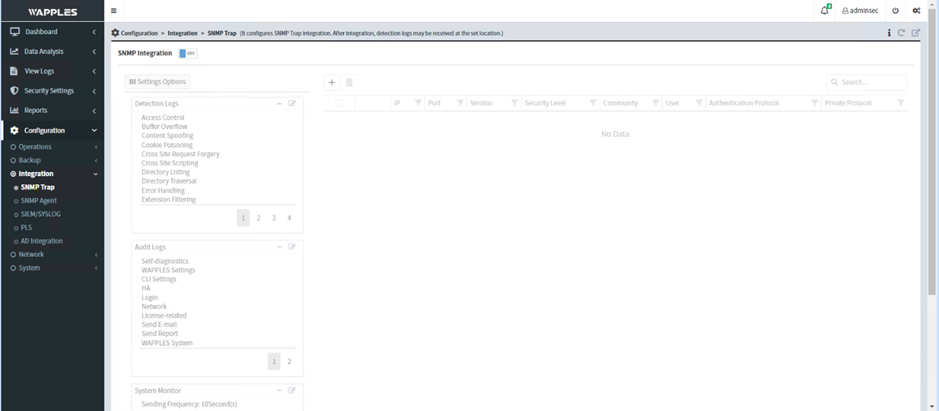This screenshot has width=939, height=411.
Task: Click the plus icon to add entry
Action: click(x=332, y=82)
